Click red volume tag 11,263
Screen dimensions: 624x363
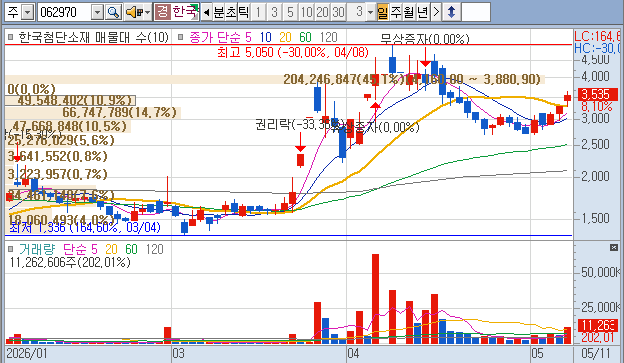(x=598, y=325)
